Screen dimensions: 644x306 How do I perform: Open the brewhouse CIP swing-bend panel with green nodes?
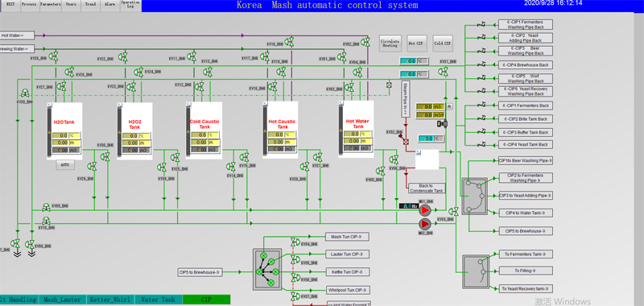click(267, 268)
